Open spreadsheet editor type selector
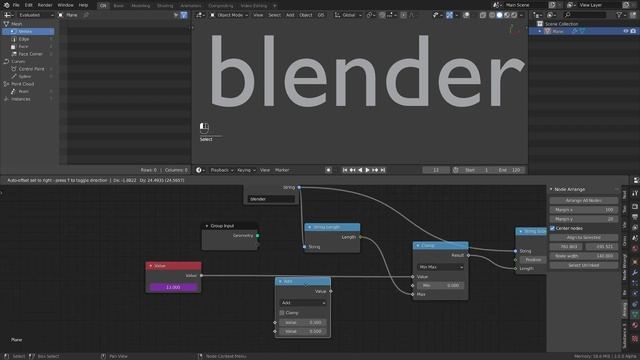The image size is (640, 360). coord(8,15)
